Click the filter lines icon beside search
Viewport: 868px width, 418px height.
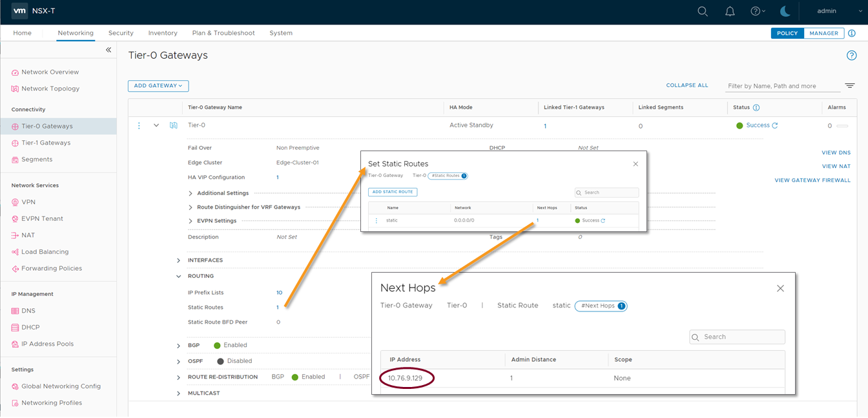tap(850, 86)
